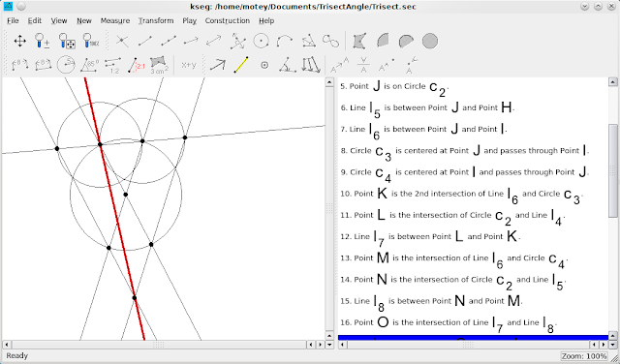Click the construction list scrollbar up arrow
This screenshot has height=364, width=620.
[x=613, y=82]
